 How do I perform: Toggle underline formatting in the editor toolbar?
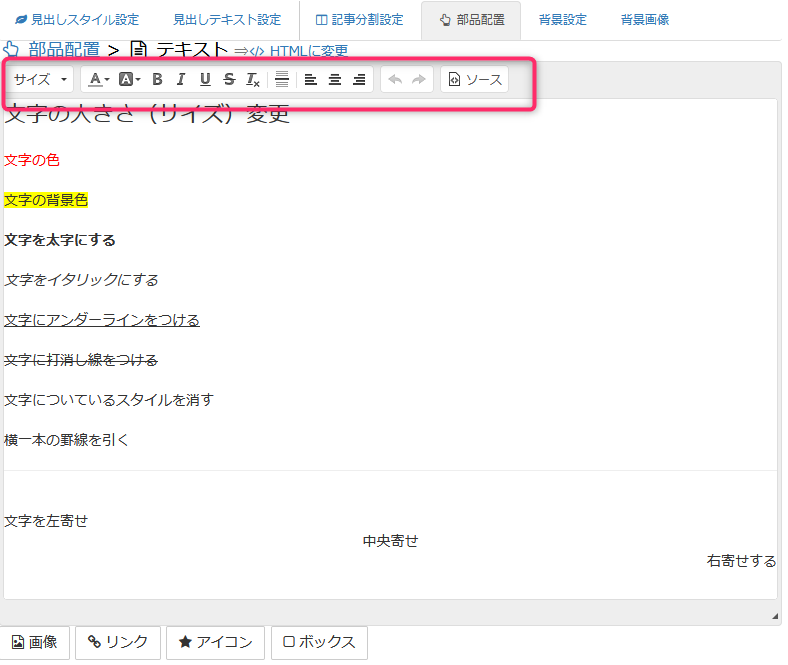[205, 80]
